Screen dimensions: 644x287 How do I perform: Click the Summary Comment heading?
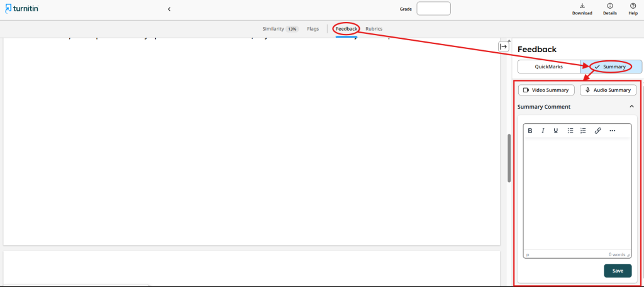tap(544, 107)
